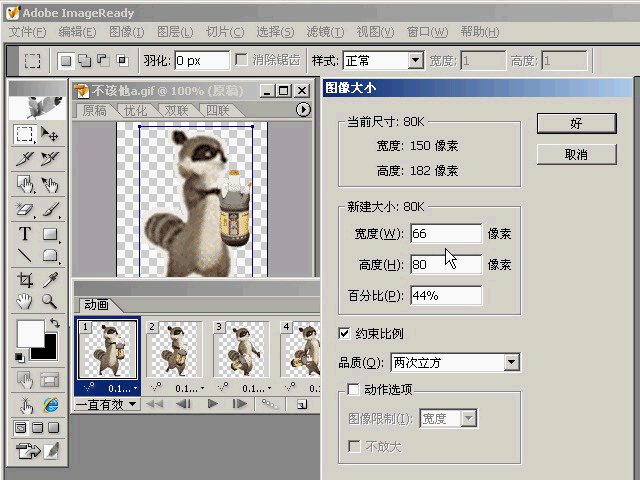Viewport: 640px width, 480px height.
Task: Open frame 2 delay time dropdown
Action: [x=202, y=388]
